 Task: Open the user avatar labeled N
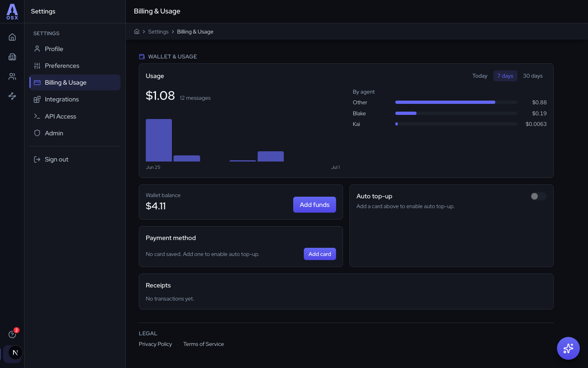click(16, 352)
